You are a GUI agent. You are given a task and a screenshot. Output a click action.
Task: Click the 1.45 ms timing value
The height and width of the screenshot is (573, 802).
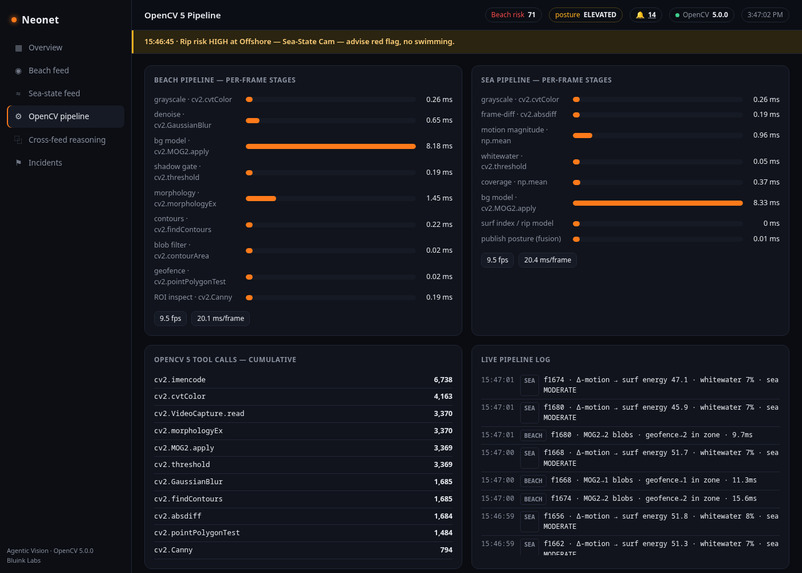tap(439, 198)
